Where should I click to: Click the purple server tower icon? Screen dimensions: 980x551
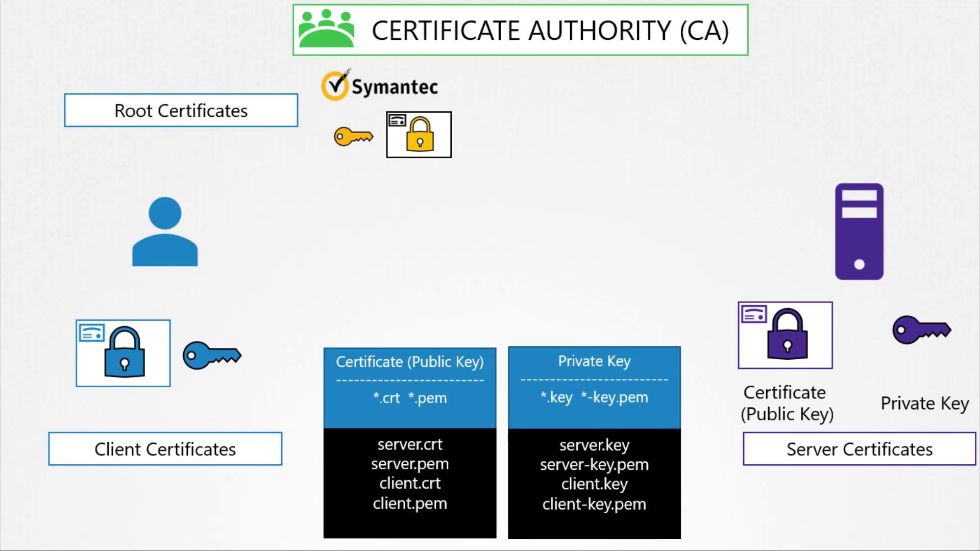pos(859,232)
